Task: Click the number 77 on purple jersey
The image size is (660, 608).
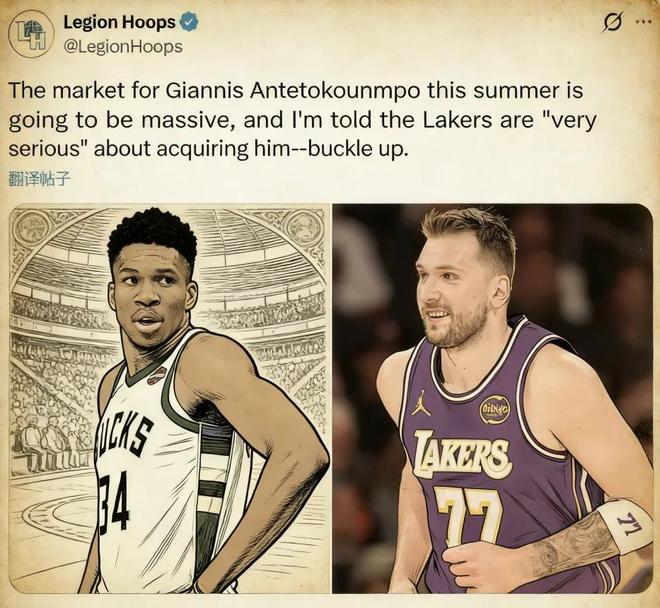Action: coord(468,515)
